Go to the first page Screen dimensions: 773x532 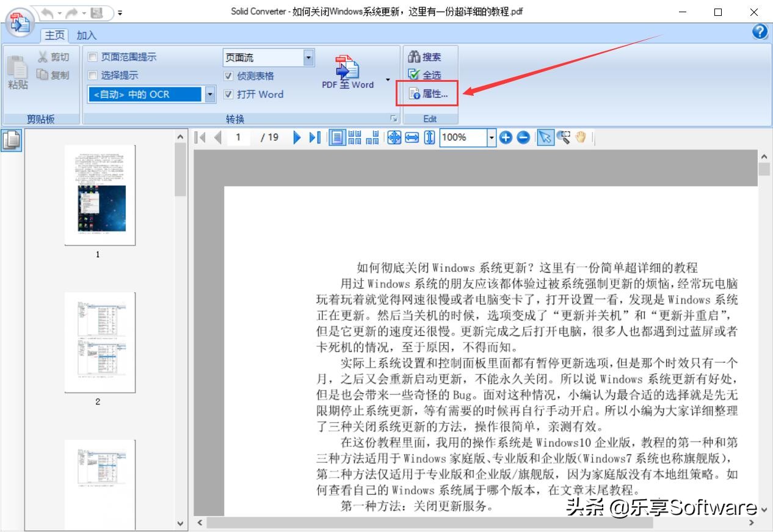tap(200, 137)
